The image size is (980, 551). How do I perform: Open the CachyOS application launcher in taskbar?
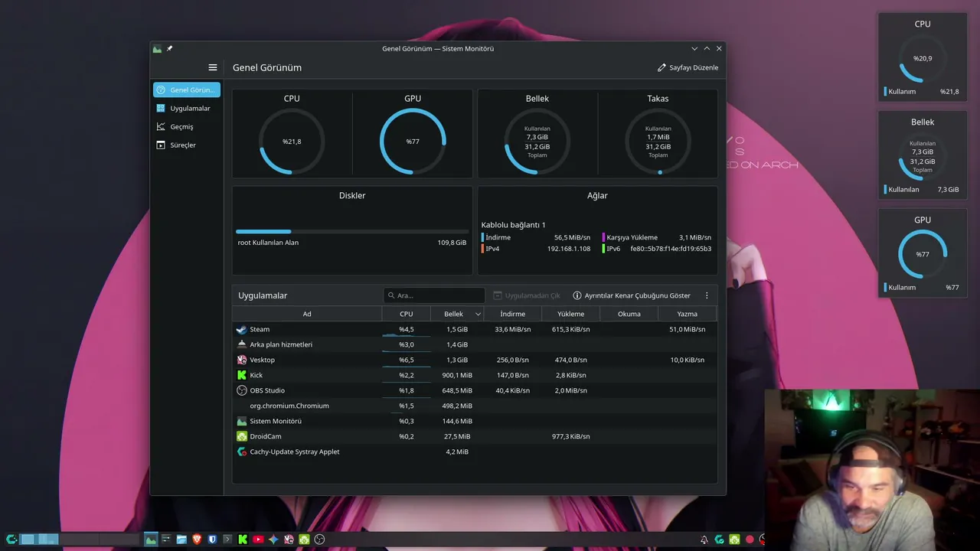11,540
